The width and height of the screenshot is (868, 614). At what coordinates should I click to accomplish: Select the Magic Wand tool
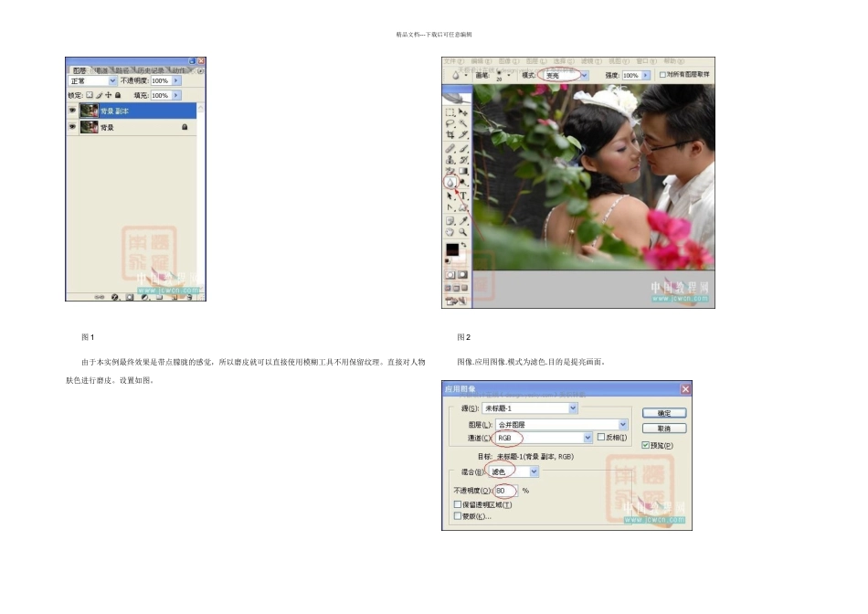(x=463, y=123)
